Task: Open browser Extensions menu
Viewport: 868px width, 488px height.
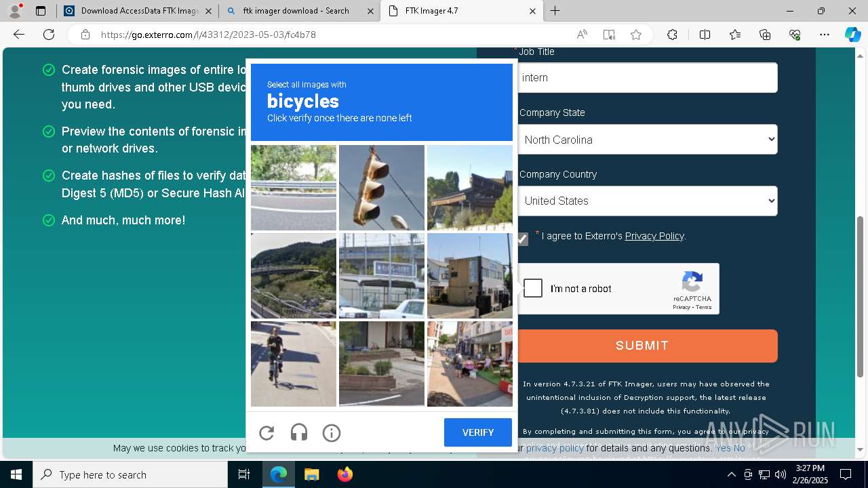Action: [x=672, y=35]
